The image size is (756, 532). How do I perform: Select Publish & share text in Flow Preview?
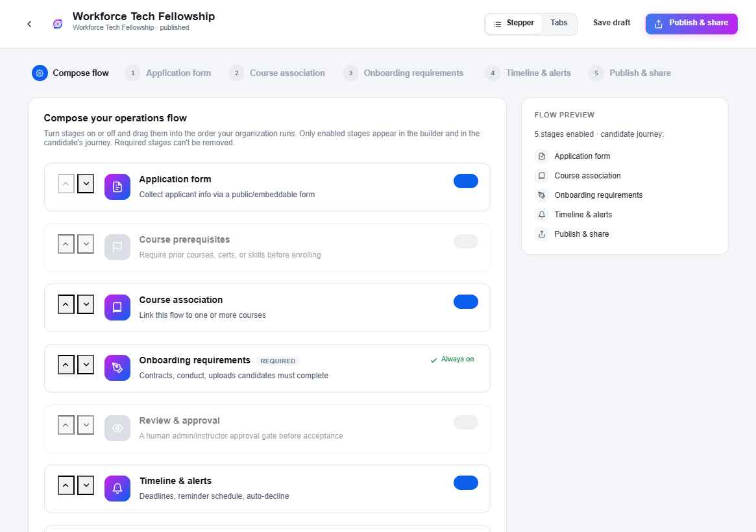point(581,234)
